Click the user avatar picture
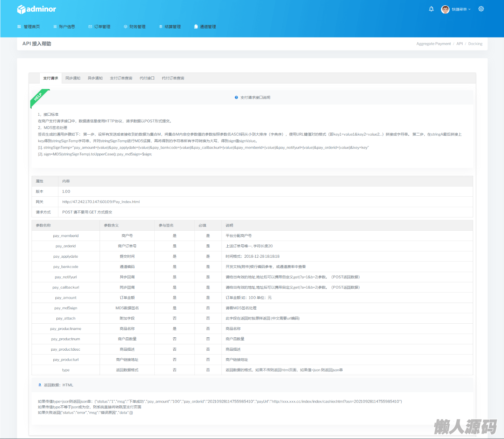504x439 pixels. click(x=445, y=9)
